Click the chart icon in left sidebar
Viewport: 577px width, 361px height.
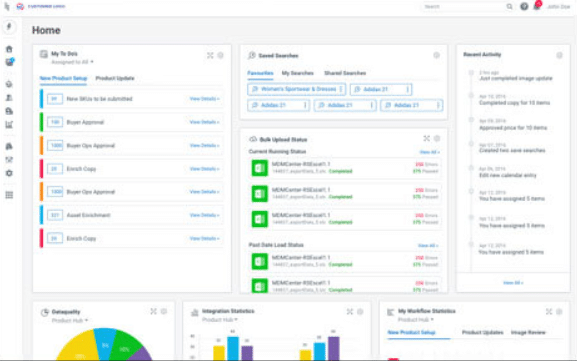9,125
